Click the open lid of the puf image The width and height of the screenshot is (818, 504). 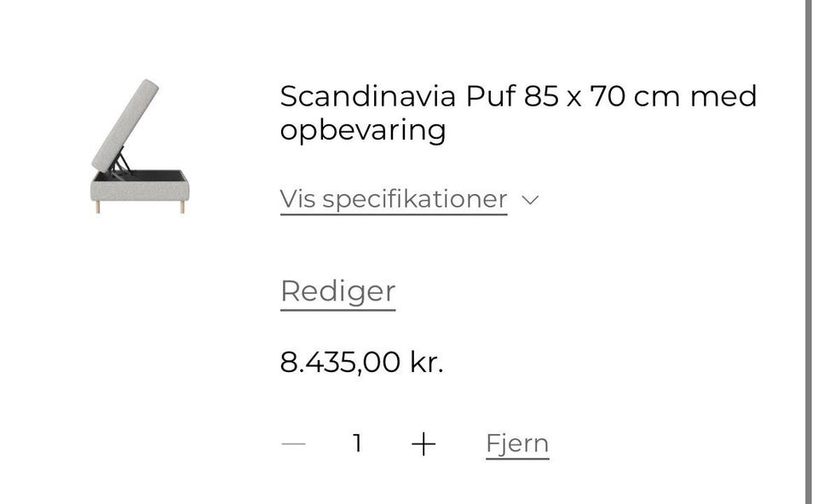pos(126,123)
